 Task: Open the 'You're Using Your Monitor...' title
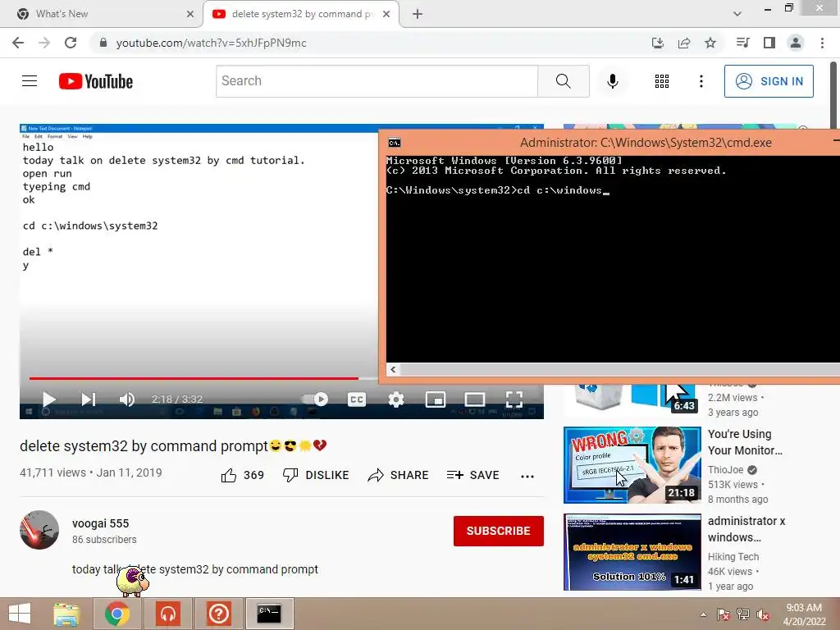coord(745,442)
